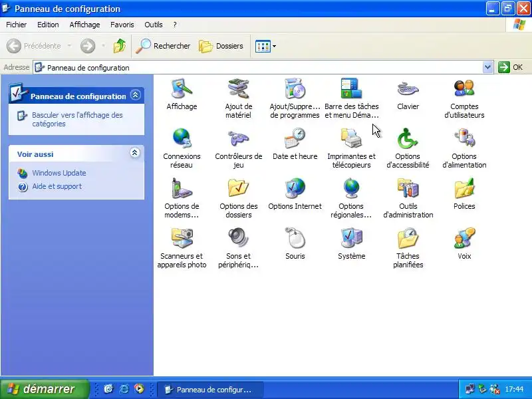The width and height of the screenshot is (532, 399).
Task: Open the views icon dropdown
Action: 265,46
